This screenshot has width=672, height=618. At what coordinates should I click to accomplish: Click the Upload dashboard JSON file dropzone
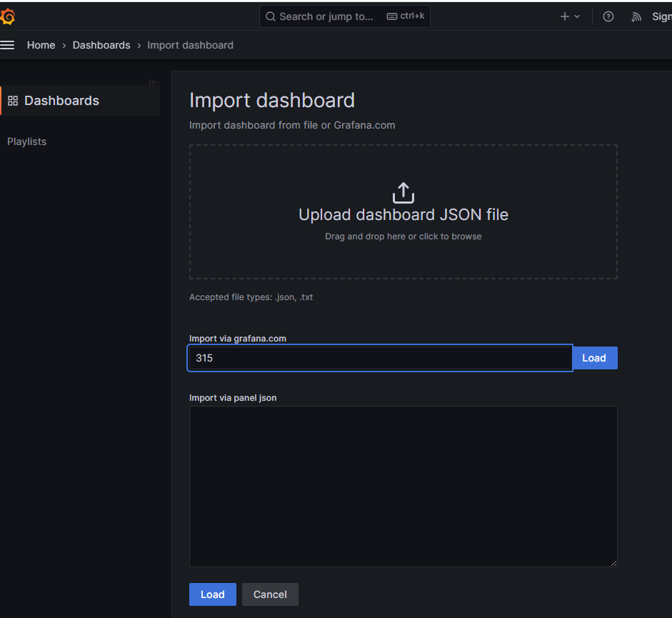(x=403, y=212)
